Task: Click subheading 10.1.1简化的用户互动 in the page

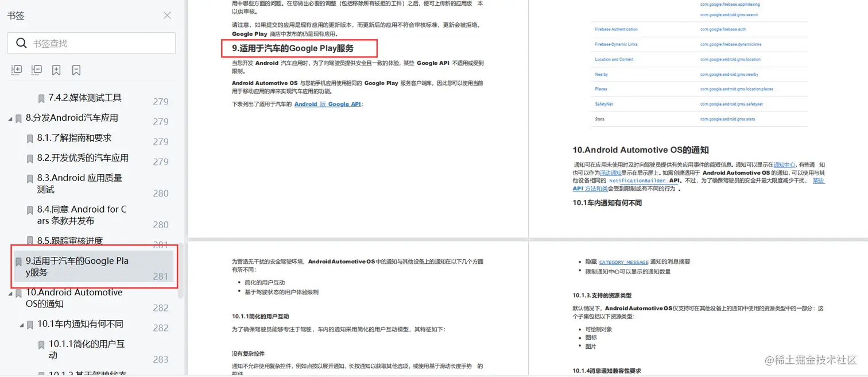Action: click(x=261, y=316)
